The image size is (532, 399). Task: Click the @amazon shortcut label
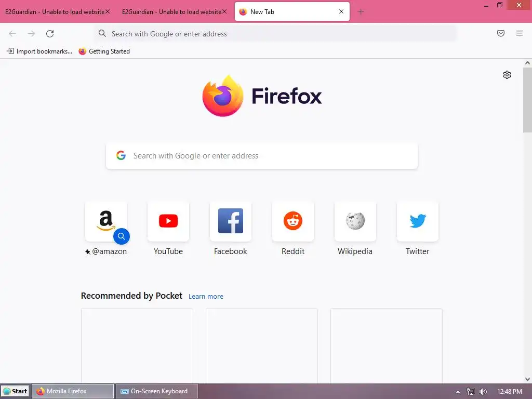pyautogui.click(x=109, y=251)
